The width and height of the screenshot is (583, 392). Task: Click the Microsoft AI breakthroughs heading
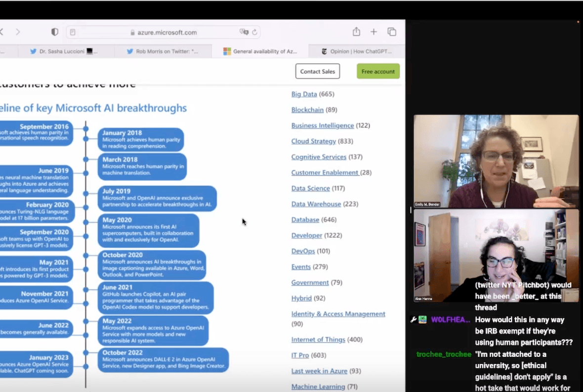coord(93,108)
